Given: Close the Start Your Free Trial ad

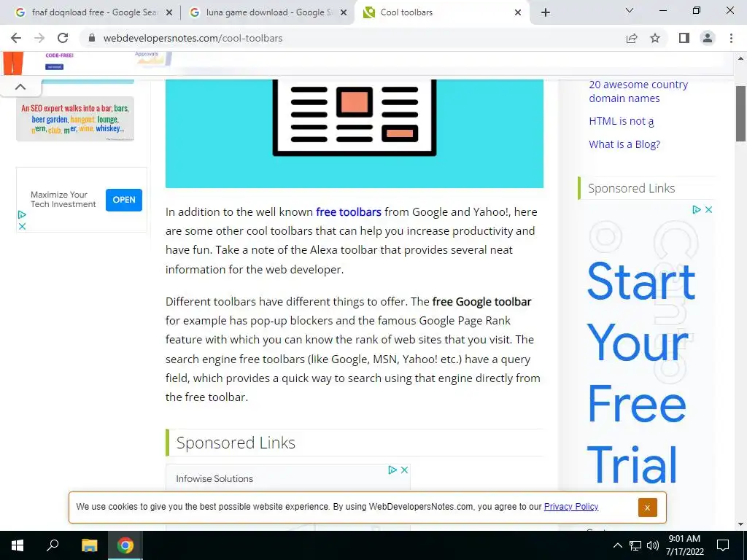Looking at the screenshot, I should (x=709, y=209).
